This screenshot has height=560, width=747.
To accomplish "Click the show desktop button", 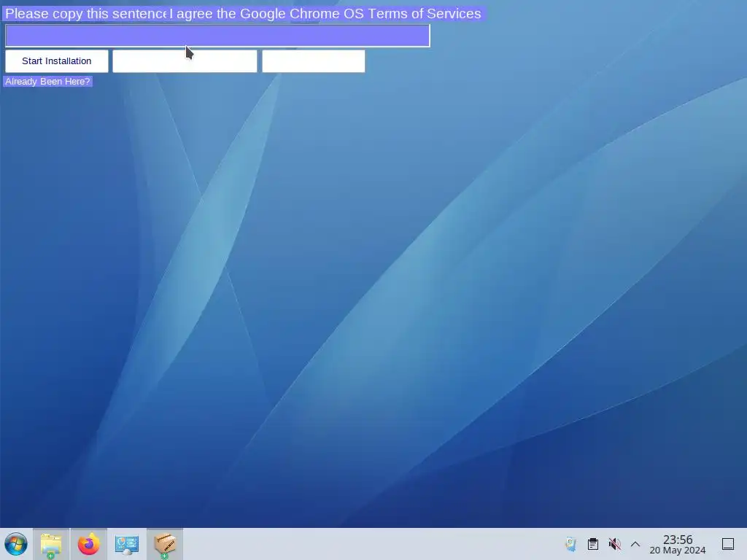I will (x=728, y=544).
